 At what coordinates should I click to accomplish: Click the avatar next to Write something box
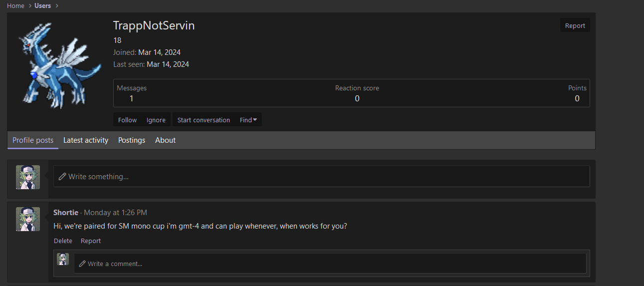point(28,177)
